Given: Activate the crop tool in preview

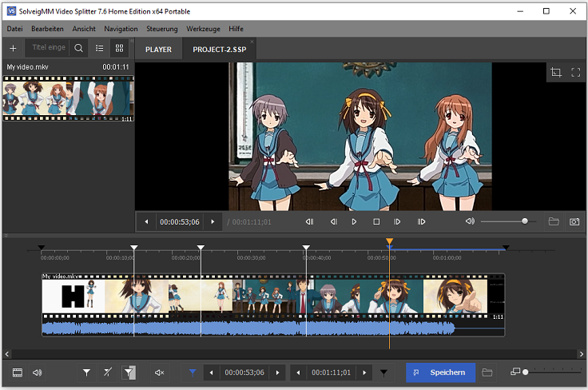Looking at the screenshot, I should [x=556, y=72].
